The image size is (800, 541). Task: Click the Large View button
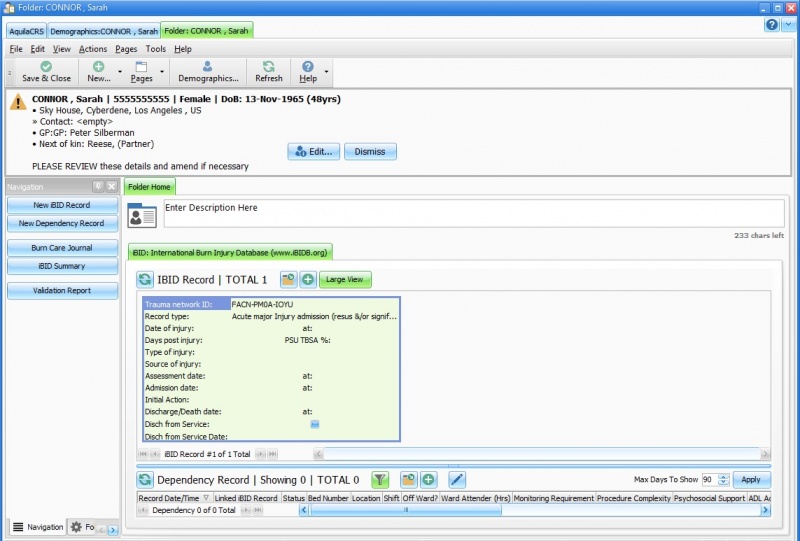coord(344,280)
